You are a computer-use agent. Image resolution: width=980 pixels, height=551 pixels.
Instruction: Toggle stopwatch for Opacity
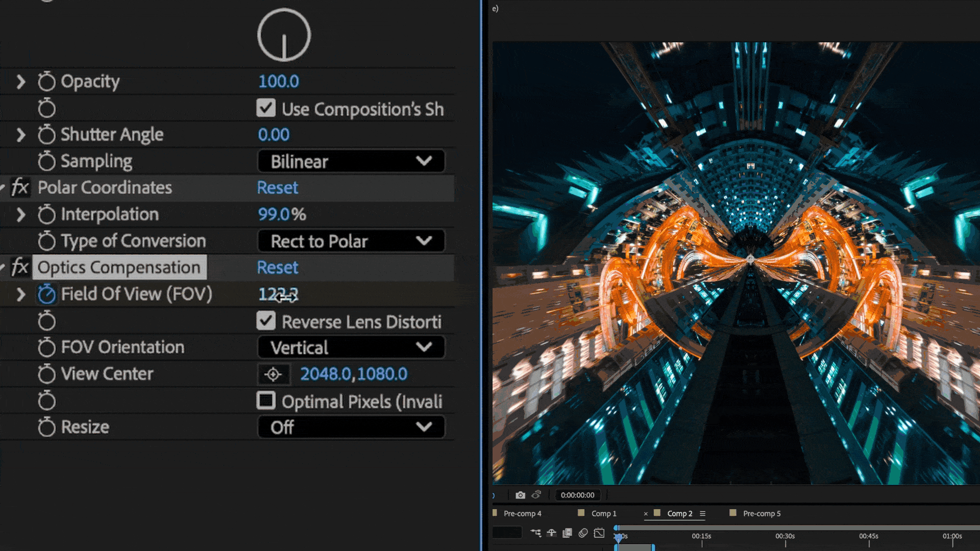click(x=46, y=82)
